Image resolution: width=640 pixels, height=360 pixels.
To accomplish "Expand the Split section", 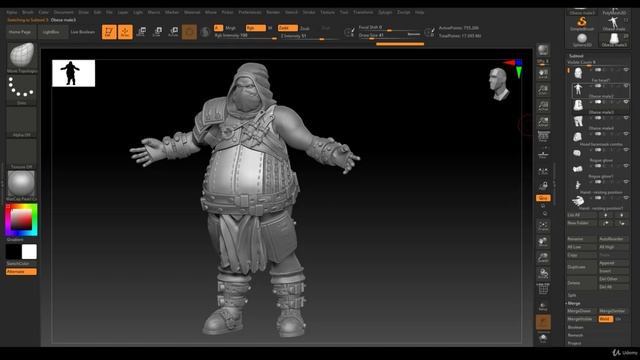I will coord(572,295).
